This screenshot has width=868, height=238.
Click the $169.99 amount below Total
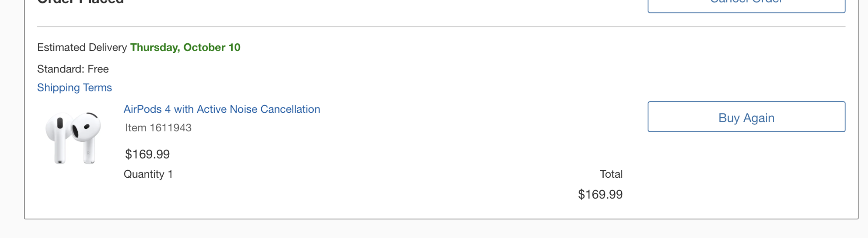point(600,194)
